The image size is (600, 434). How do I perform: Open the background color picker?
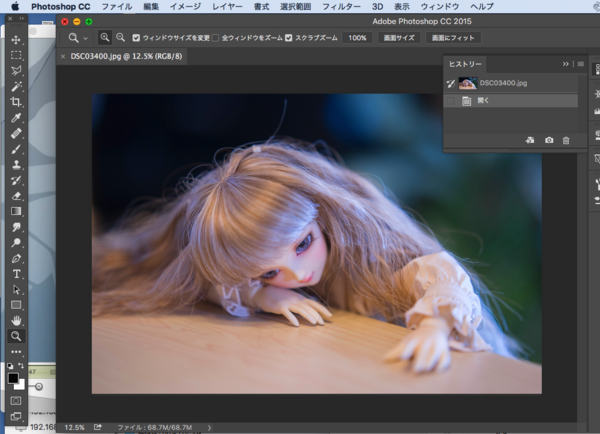[21, 385]
